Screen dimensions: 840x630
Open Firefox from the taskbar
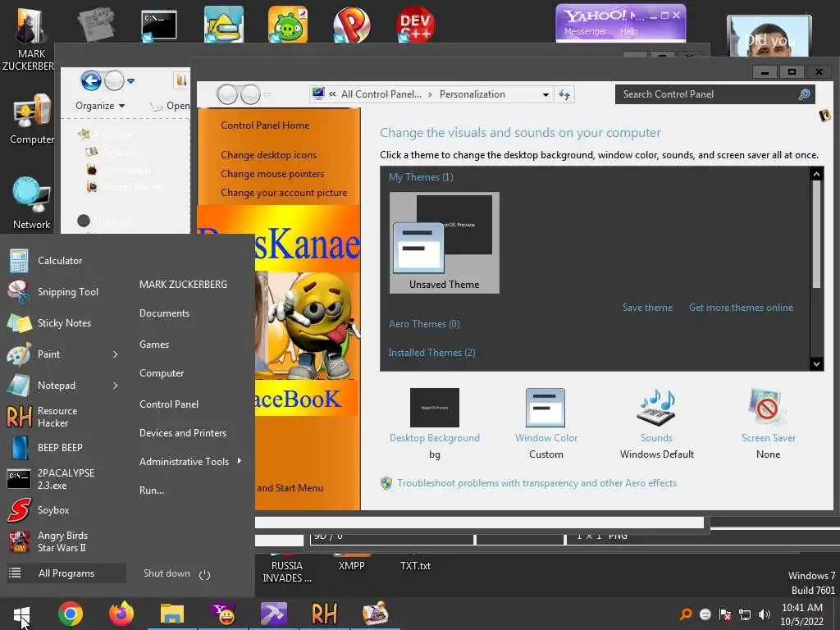click(121, 614)
